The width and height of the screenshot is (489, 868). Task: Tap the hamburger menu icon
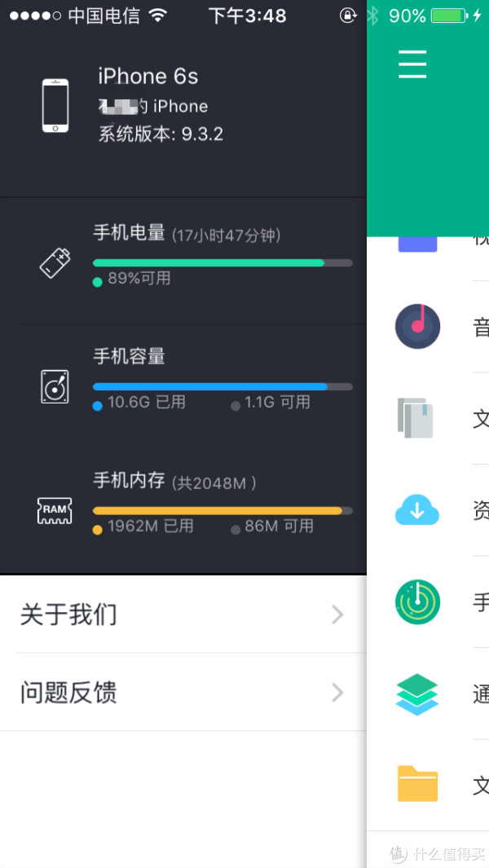[x=412, y=64]
